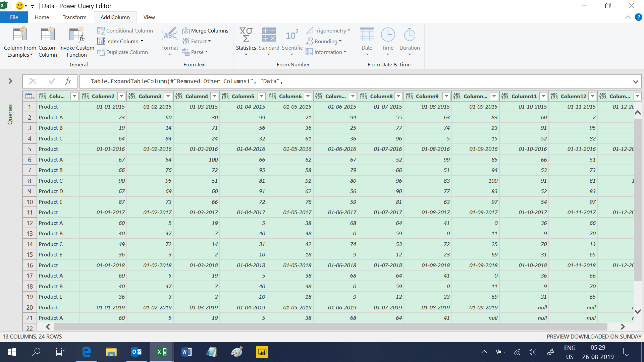
Task: Open the Time column options
Action: coord(388,42)
